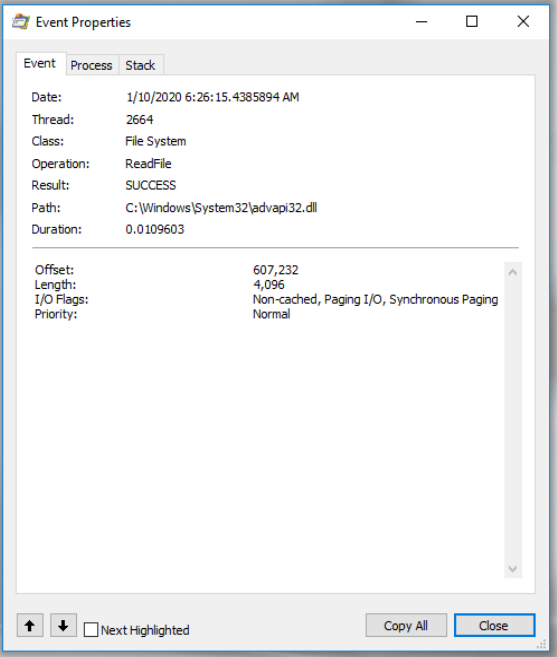Click the previous event up arrow button
Image resolution: width=557 pixels, height=657 pixels.
pyautogui.click(x=30, y=626)
